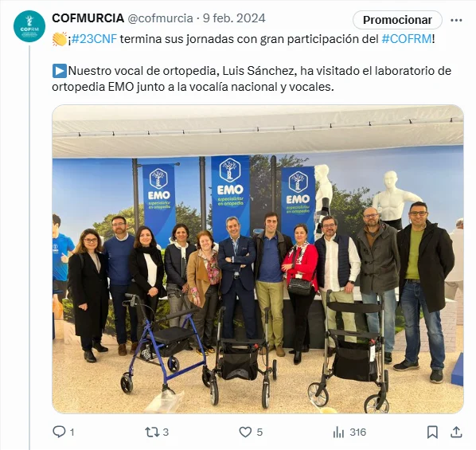The width and height of the screenshot is (476, 450).
Task: Click the COFMURCIA display name
Action: point(88,18)
